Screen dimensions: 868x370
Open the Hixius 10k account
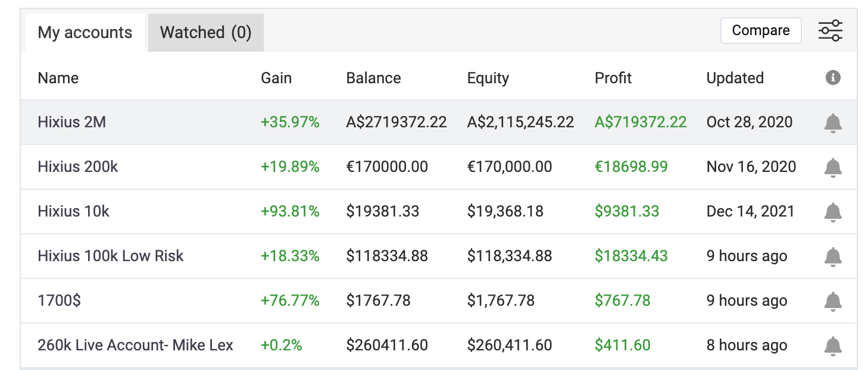click(x=73, y=212)
